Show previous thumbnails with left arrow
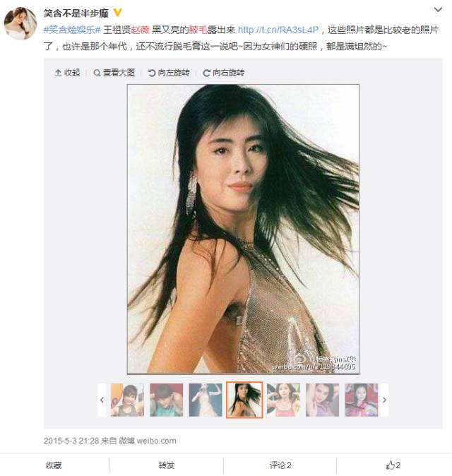 [102, 400]
